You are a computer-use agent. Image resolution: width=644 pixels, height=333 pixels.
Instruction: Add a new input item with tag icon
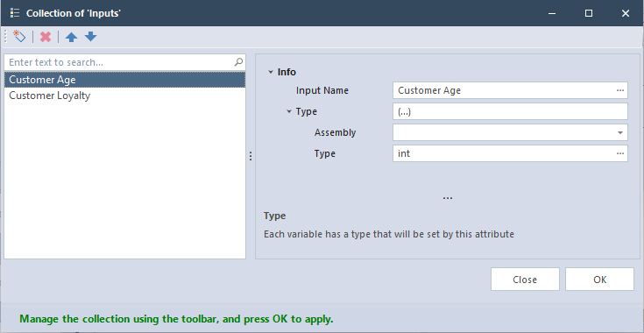[x=19, y=37]
